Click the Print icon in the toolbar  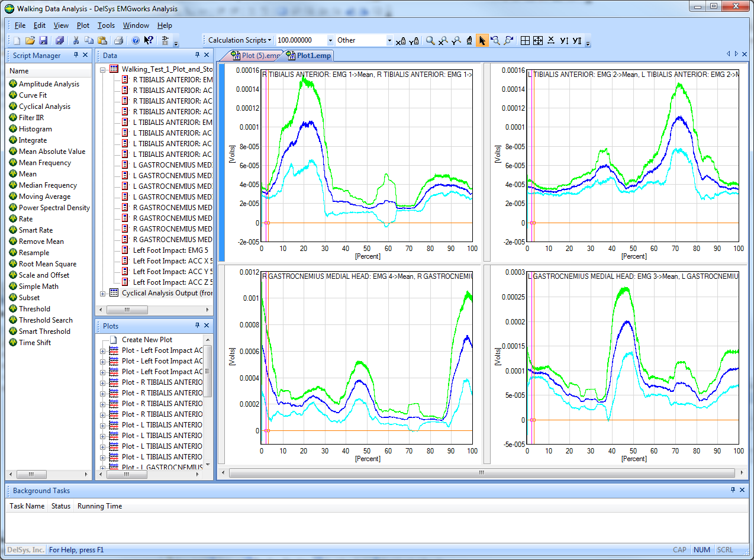[x=118, y=40]
